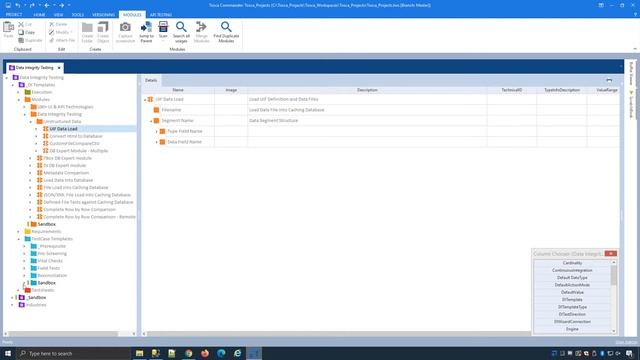Click the Description column header
This screenshot has height=360, width=640.
click(x=367, y=90)
